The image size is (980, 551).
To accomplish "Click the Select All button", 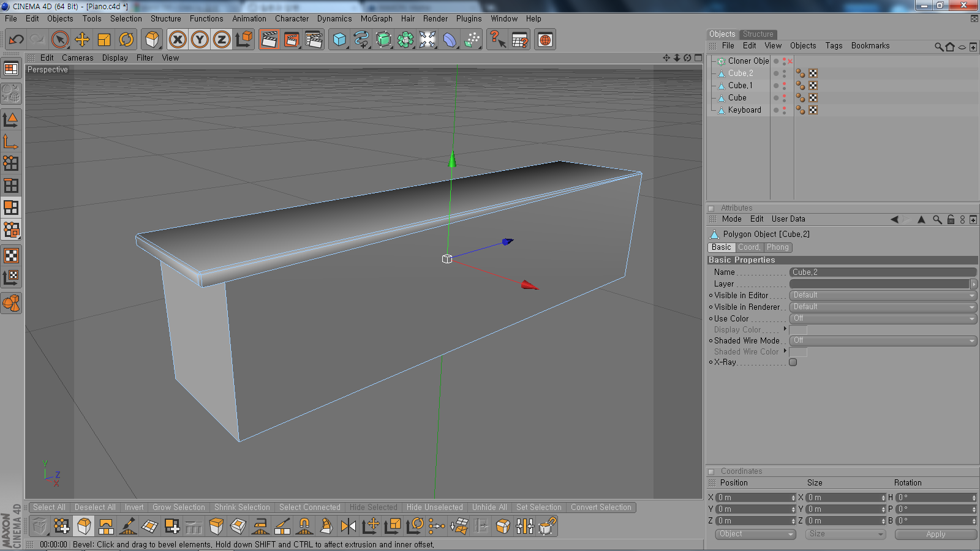I will pyautogui.click(x=49, y=508).
